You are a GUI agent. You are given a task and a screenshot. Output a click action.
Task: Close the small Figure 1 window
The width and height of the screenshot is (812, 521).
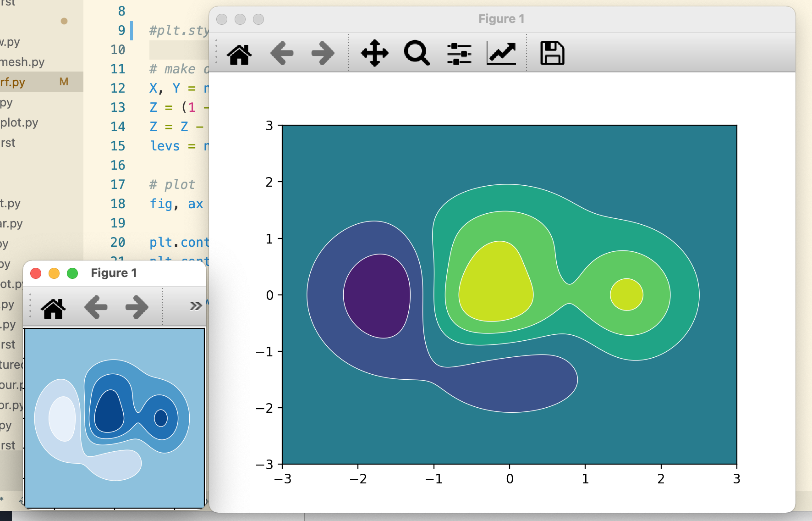(36, 273)
